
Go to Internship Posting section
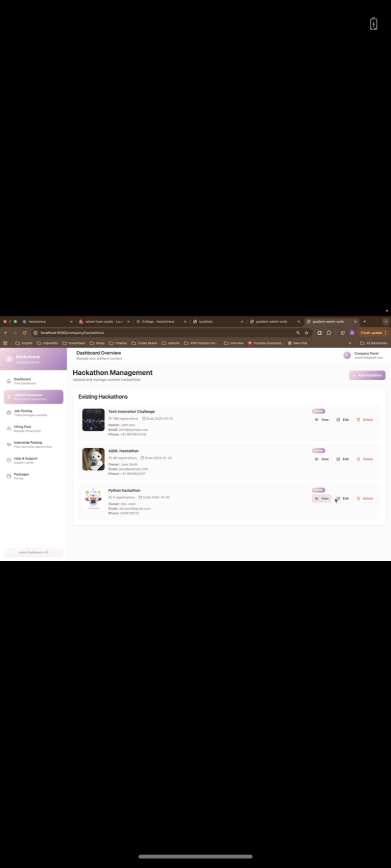pos(28,444)
